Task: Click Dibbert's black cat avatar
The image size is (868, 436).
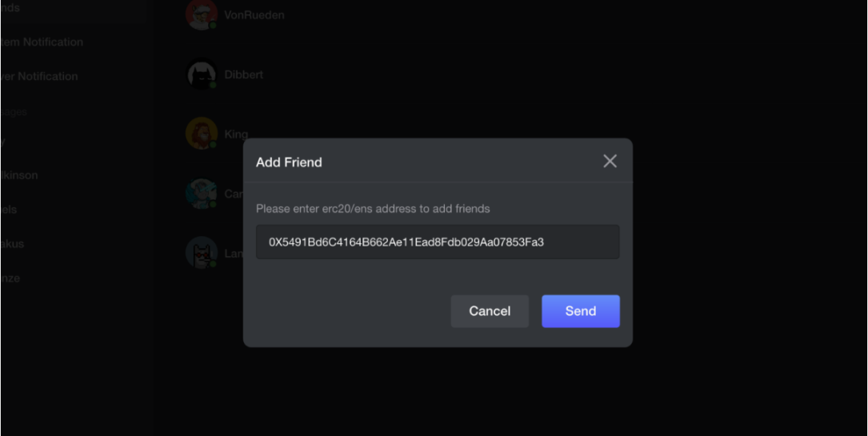Action: tap(201, 74)
